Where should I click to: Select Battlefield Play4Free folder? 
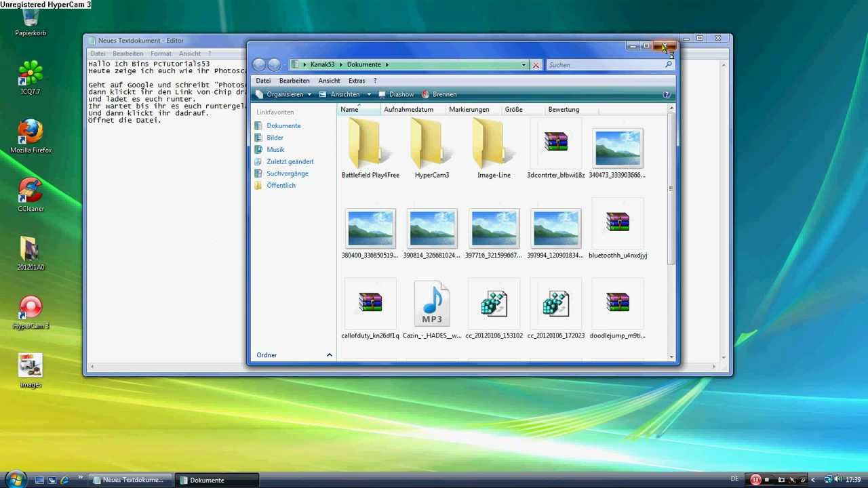click(x=370, y=148)
